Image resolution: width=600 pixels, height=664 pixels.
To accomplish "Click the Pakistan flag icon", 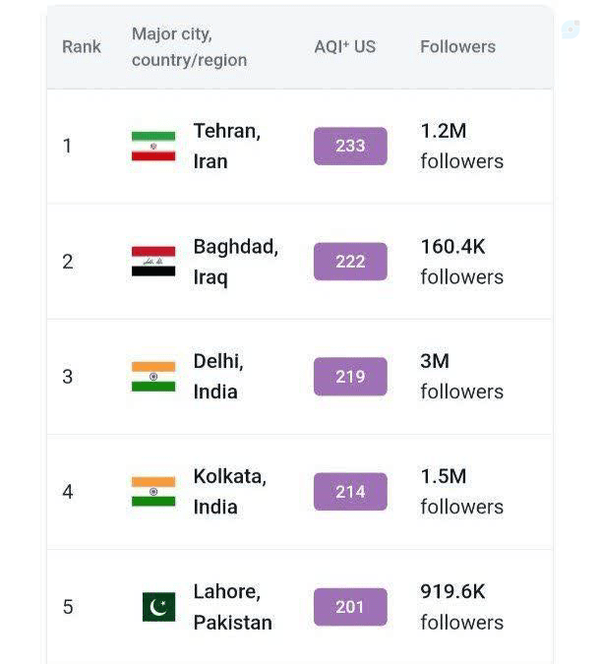I will click(159, 607).
